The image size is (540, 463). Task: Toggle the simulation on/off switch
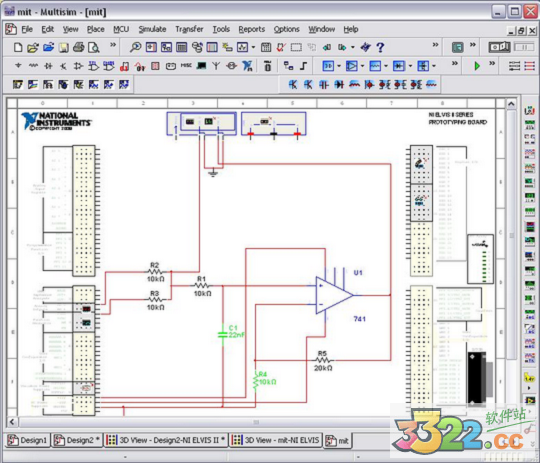click(499, 47)
